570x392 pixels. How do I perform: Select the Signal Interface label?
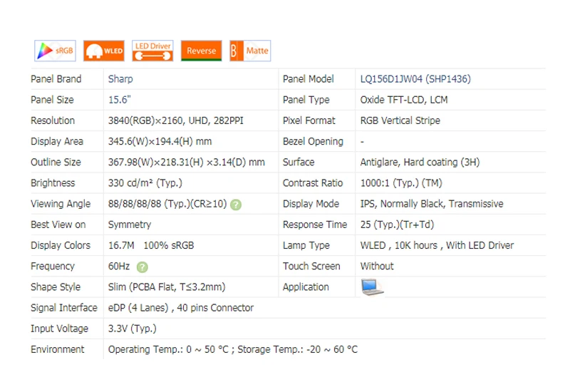click(x=64, y=308)
